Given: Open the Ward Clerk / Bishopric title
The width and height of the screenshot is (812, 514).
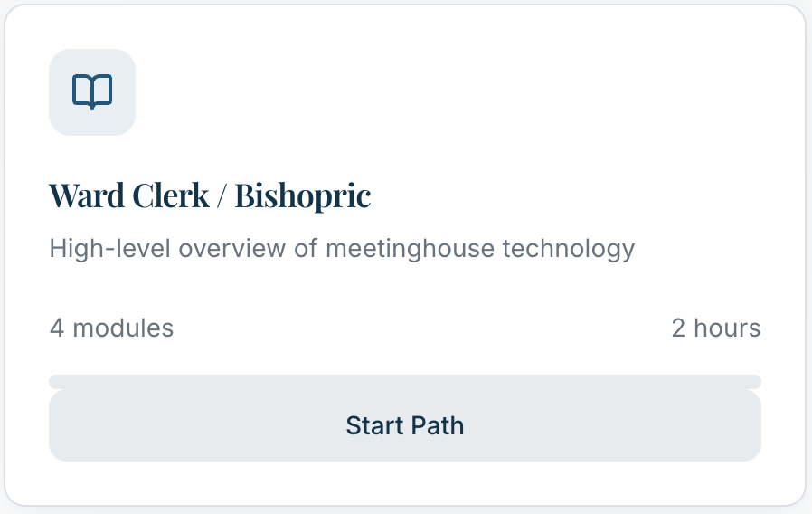Looking at the screenshot, I should 210,195.
